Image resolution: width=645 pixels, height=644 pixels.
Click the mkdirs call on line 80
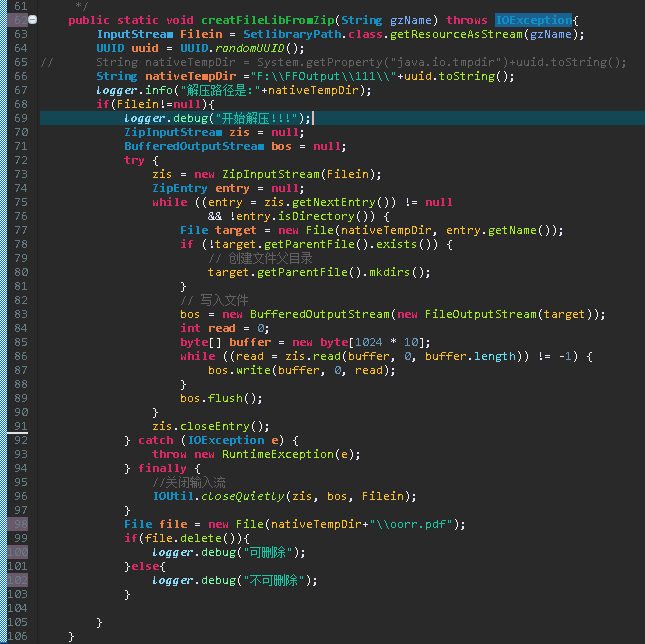tap(390, 272)
